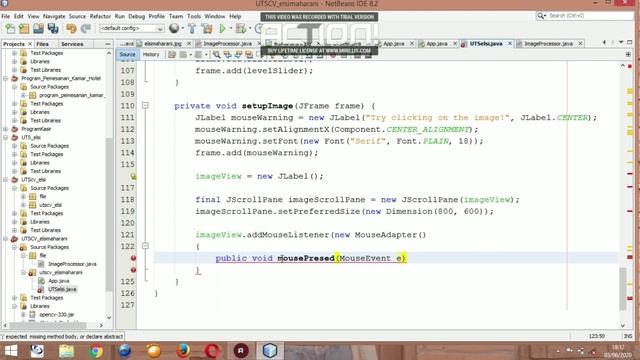Image resolution: width=640 pixels, height=360 pixels.
Task: Collapse the Program_Pemesanan_Kamar_Hotel project node
Action: 6,78
